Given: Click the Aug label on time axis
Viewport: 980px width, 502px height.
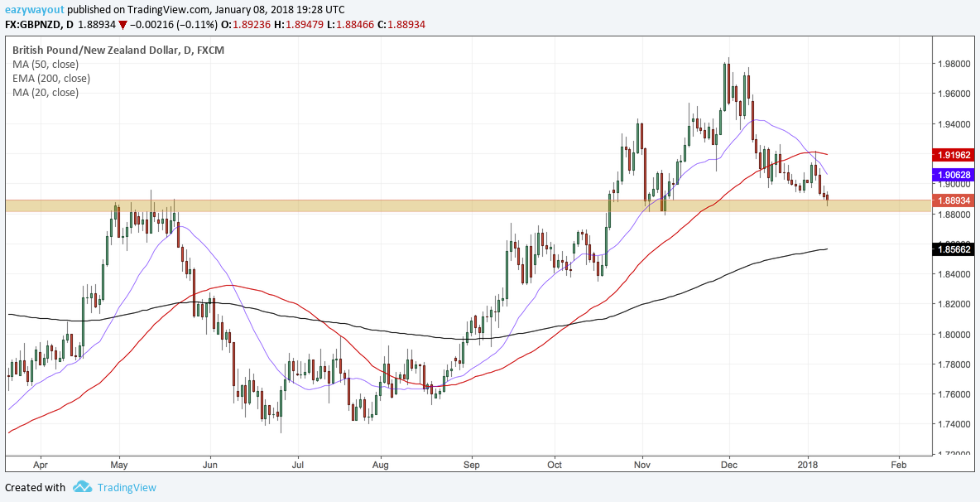Looking at the screenshot, I should click(x=381, y=466).
